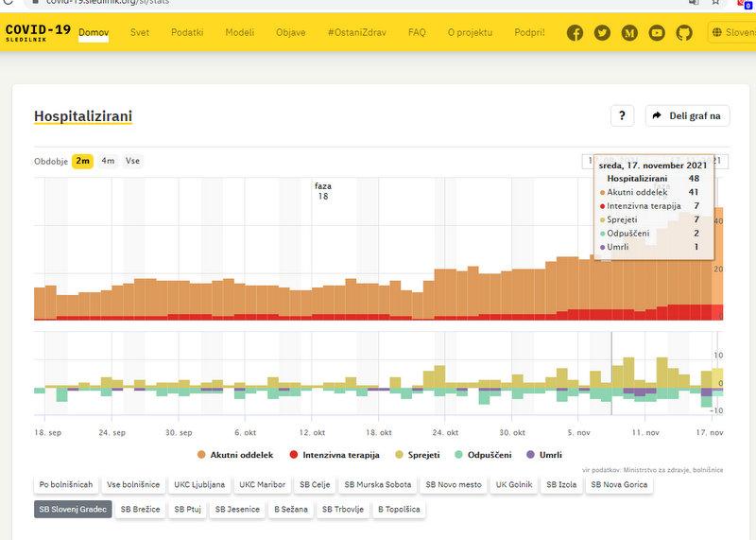
Task: Open the Modeli menu item
Action: tap(239, 33)
